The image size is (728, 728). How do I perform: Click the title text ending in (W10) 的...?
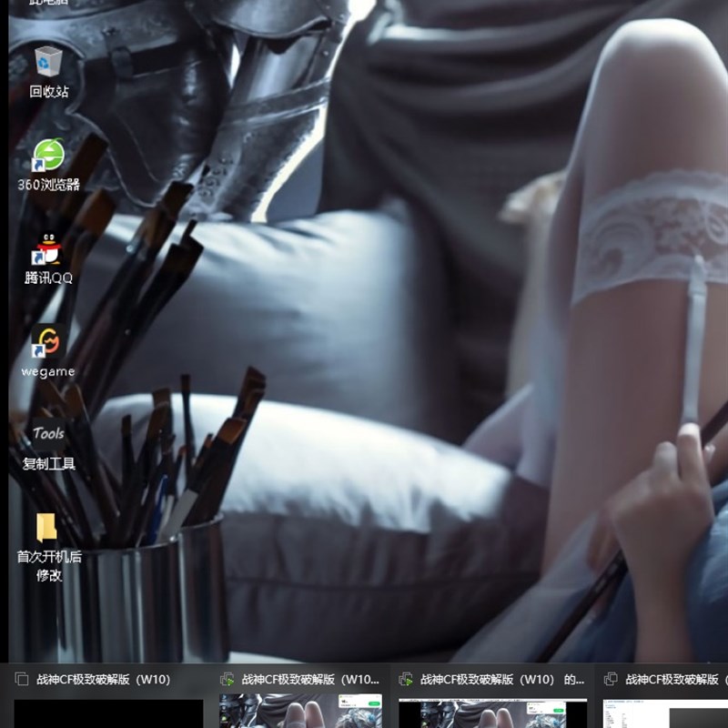(502, 679)
